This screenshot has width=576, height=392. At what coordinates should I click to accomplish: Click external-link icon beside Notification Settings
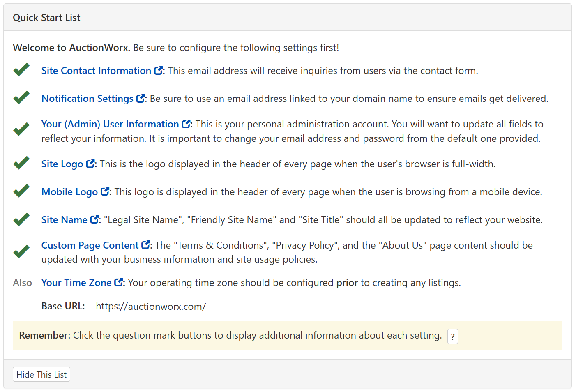pyautogui.click(x=141, y=99)
